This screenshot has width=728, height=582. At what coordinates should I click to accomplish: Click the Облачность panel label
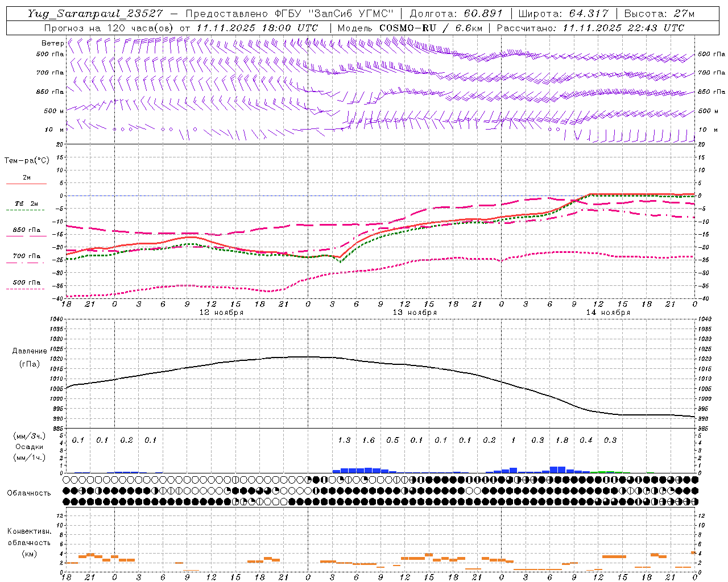(x=29, y=493)
